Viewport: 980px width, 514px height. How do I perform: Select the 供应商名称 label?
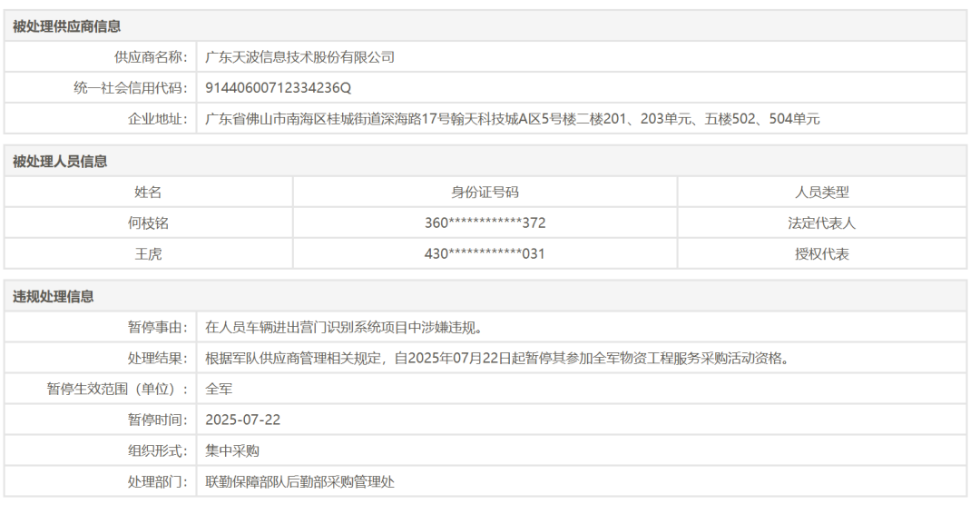tap(151, 57)
